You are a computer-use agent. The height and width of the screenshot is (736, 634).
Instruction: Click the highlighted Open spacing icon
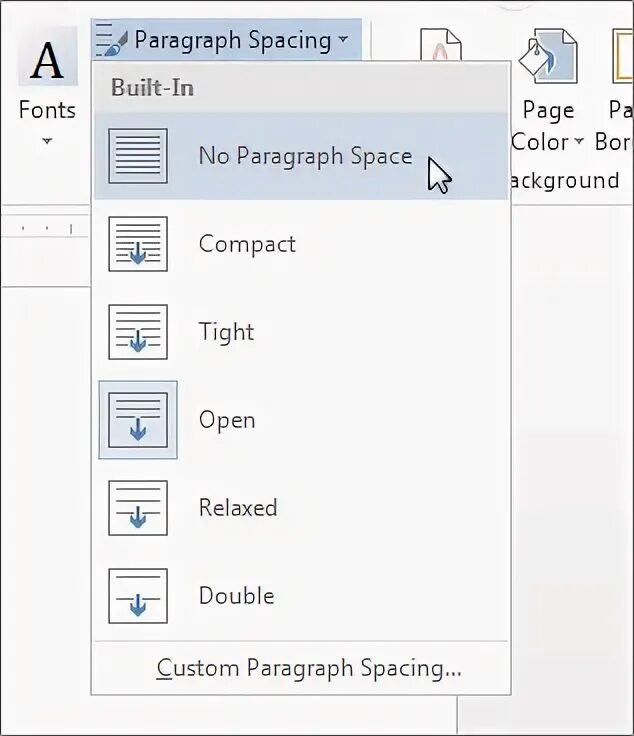pyautogui.click(x=137, y=420)
